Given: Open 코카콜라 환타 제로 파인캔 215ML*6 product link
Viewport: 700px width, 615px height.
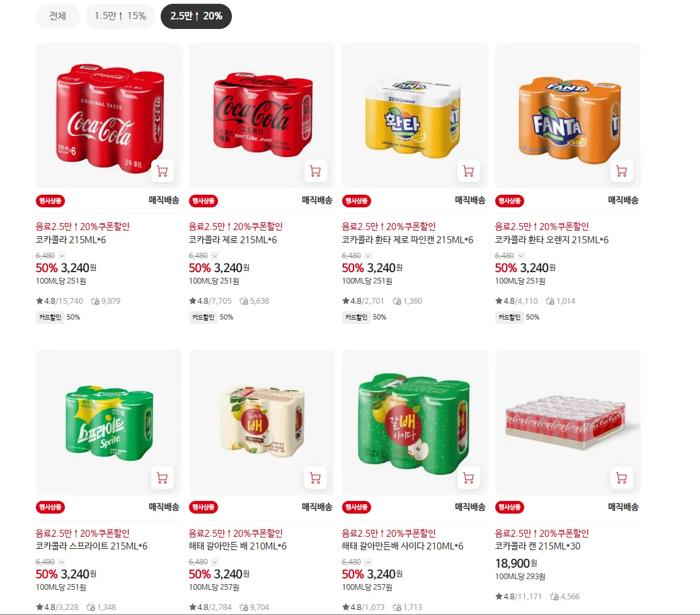Looking at the screenshot, I should tap(408, 240).
